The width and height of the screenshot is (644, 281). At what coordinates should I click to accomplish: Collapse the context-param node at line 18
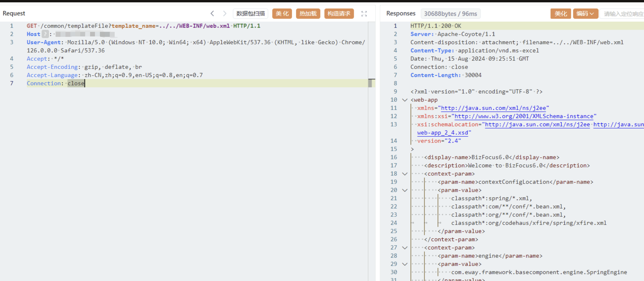click(405, 174)
